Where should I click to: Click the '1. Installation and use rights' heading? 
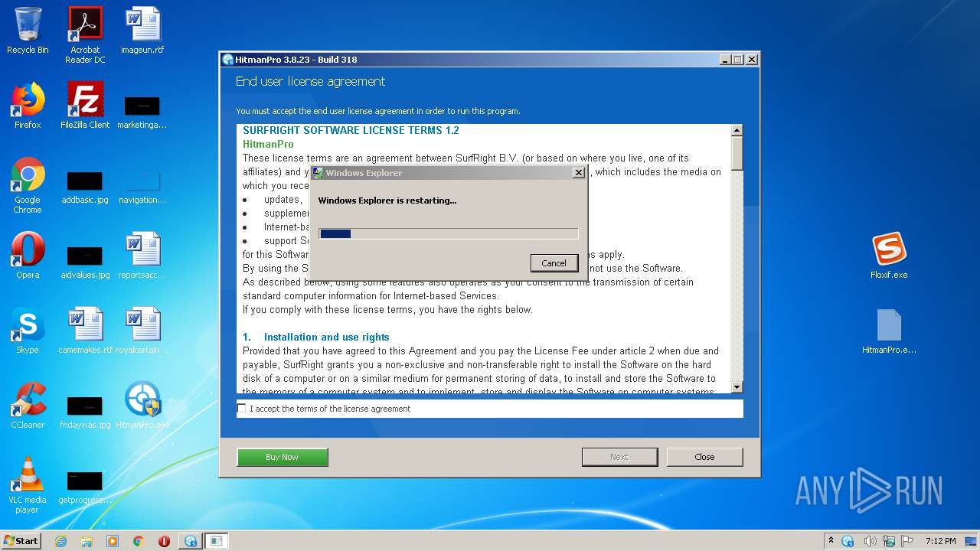tap(316, 337)
